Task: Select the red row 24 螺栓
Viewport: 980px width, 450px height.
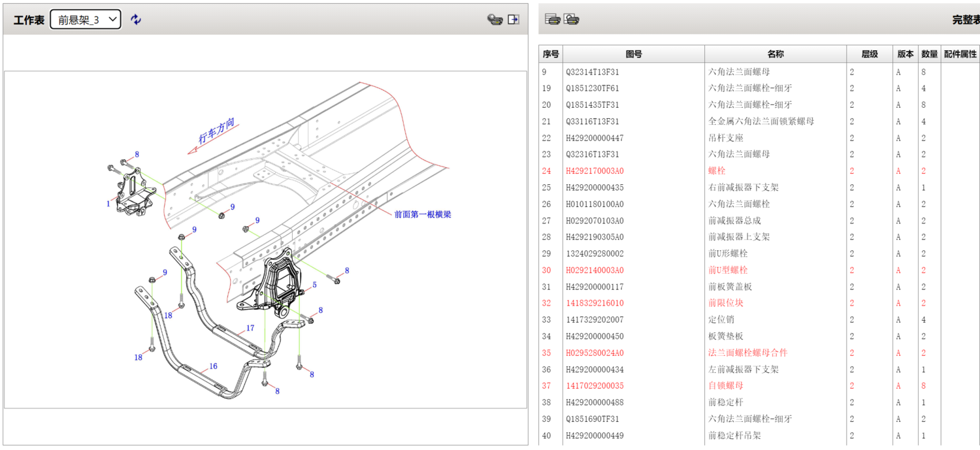Action: [x=717, y=171]
